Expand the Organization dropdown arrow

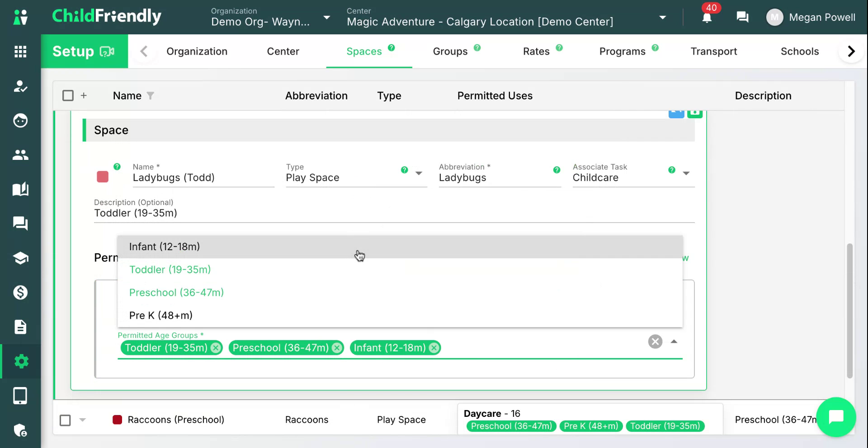click(326, 18)
